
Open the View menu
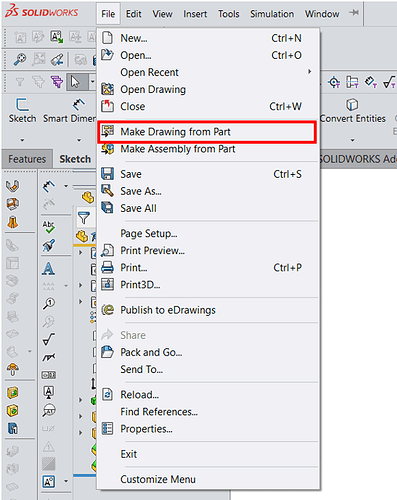pyautogui.click(x=162, y=14)
